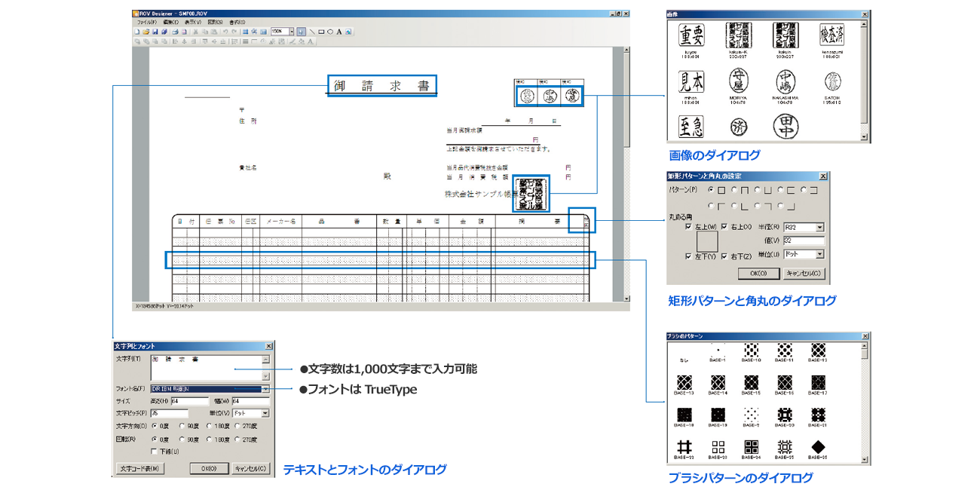Click the Print icon in the toolbar
The height and width of the screenshot is (490, 980).
click(176, 31)
